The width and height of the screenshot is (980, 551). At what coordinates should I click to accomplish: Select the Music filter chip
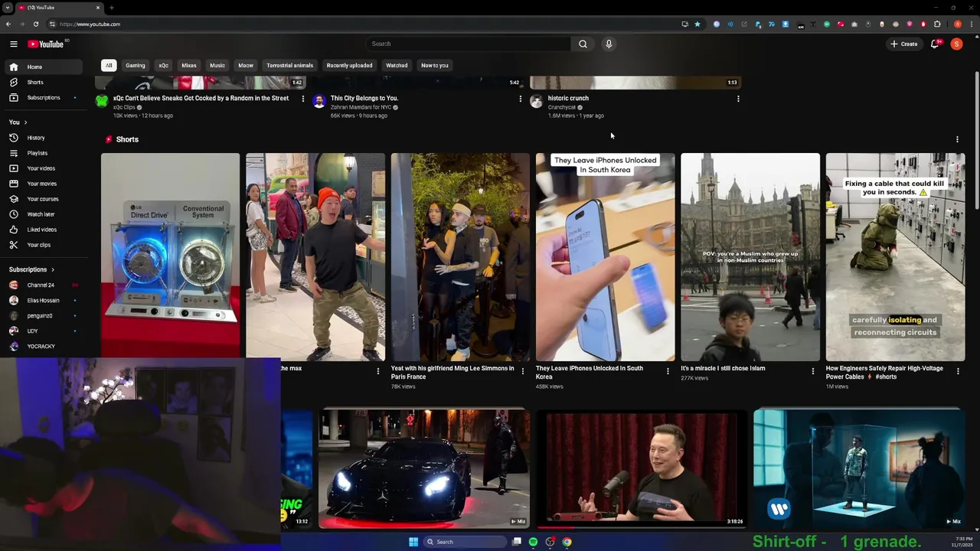pos(217,65)
